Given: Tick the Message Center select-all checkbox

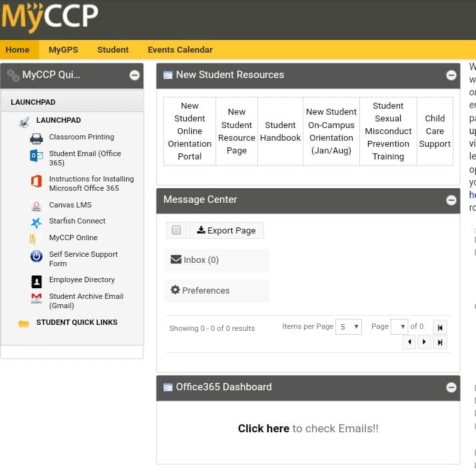Looking at the screenshot, I should coord(176,230).
